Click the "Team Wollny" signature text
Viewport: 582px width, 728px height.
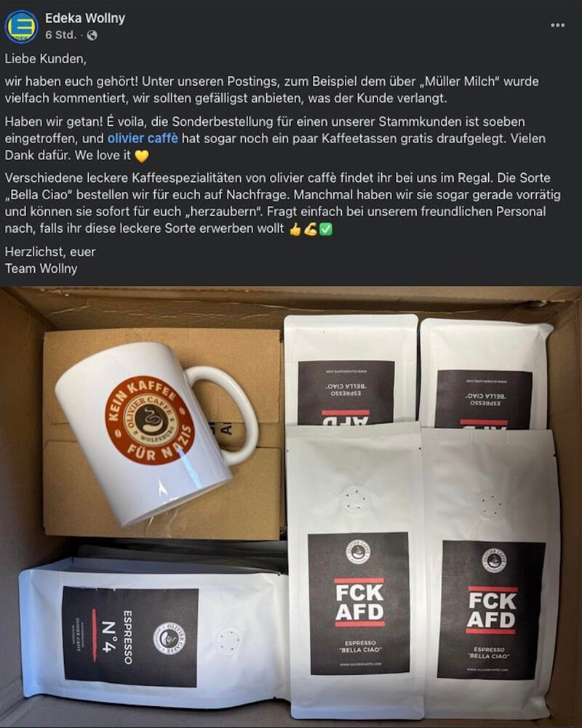41,269
